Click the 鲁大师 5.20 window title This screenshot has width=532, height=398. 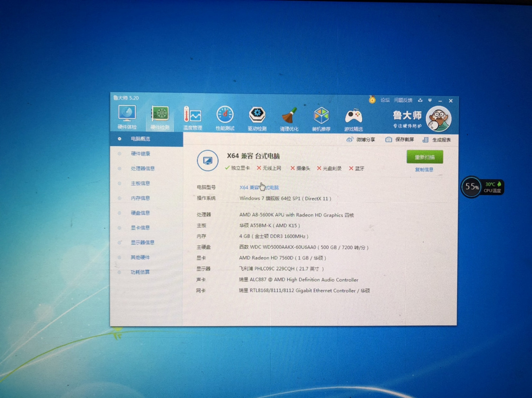(x=126, y=98)
